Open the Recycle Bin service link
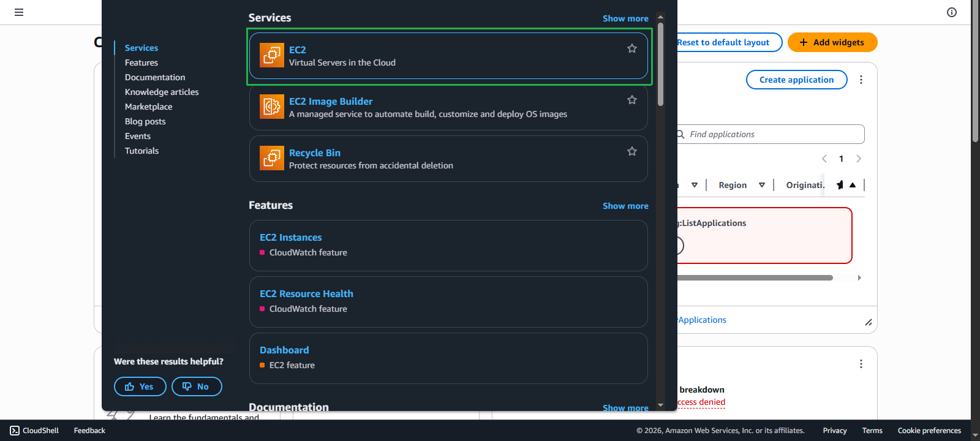The width and height of the screenshot is (980, 441). 315,153
